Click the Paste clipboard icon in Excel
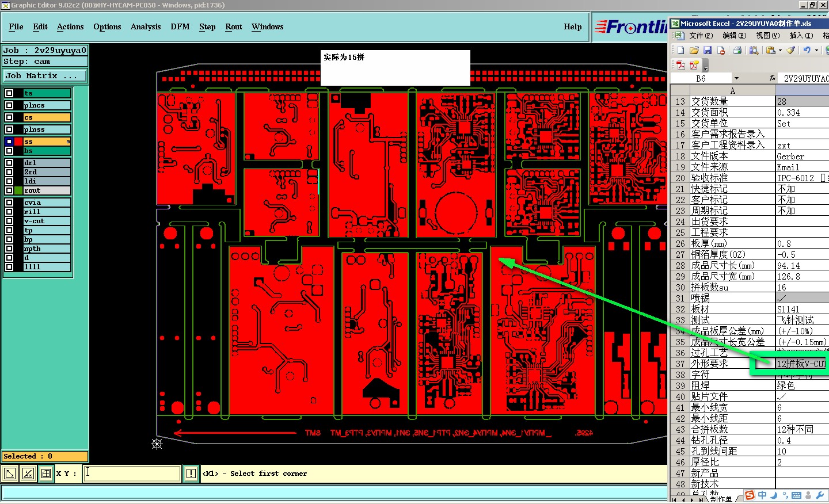The image size is (829, 504). point(770,50)
